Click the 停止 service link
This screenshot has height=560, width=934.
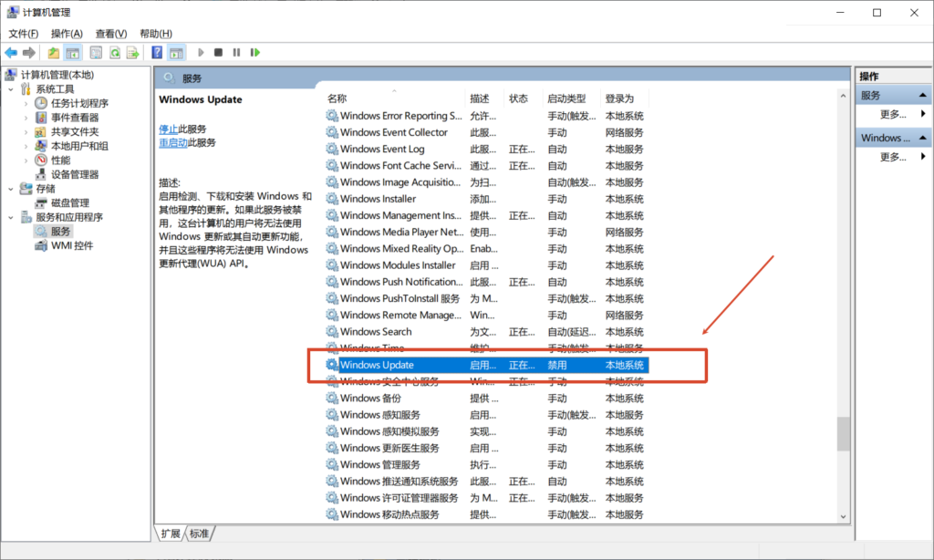click(x=168, y=129)
